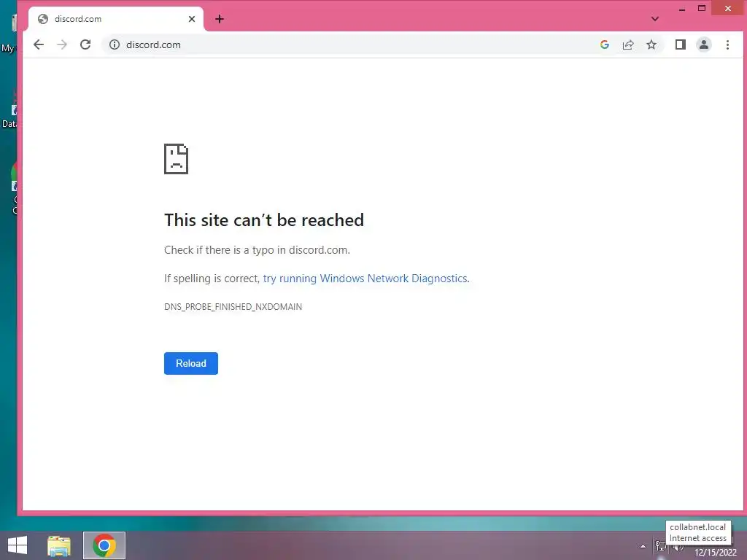Viewport: 747px width, 560px height.
Task: Click the 12/15/2022 taskbar date
Action: (715, 553)
